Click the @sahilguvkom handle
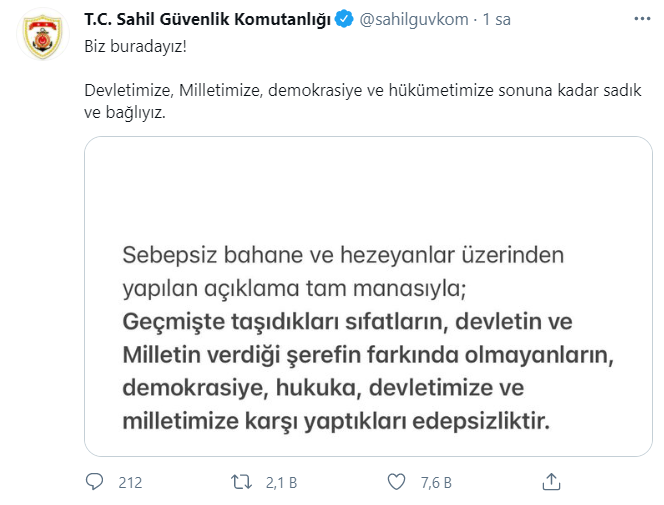 (414, 19)
